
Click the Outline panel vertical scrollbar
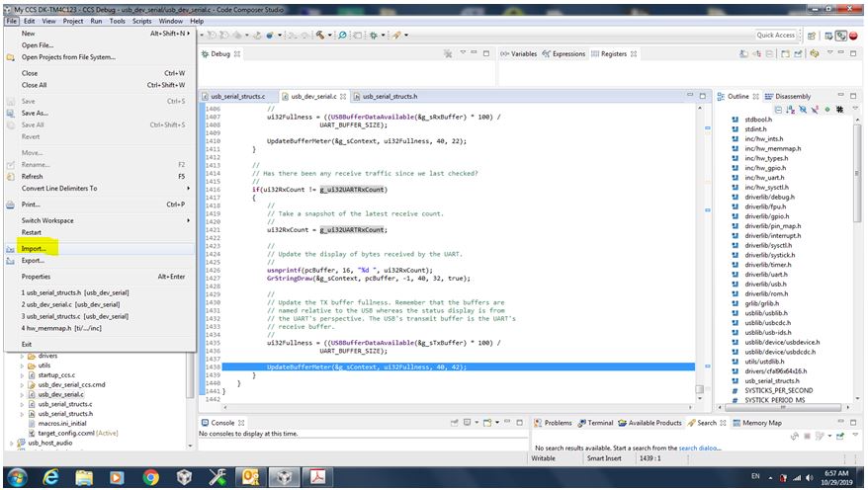(857, 173)
